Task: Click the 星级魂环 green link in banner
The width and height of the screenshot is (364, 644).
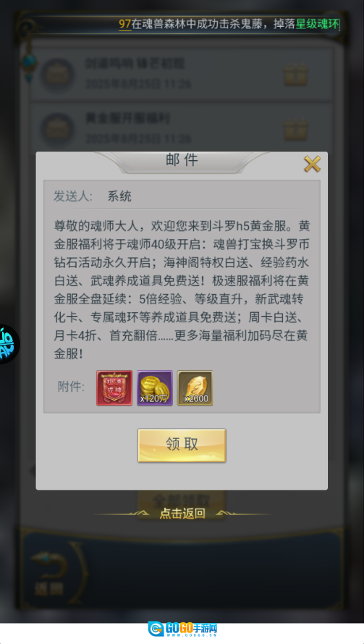Action: 317,24
